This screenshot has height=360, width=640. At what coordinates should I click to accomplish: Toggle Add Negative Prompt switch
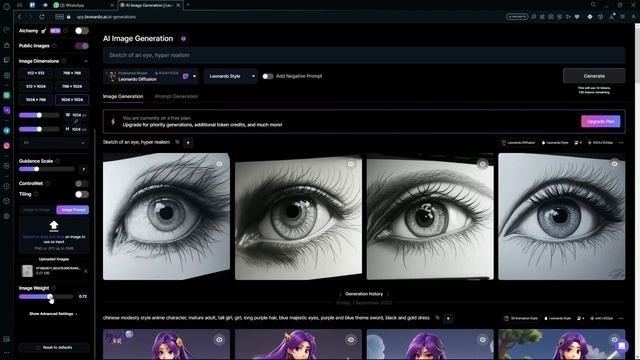(268, 76)
